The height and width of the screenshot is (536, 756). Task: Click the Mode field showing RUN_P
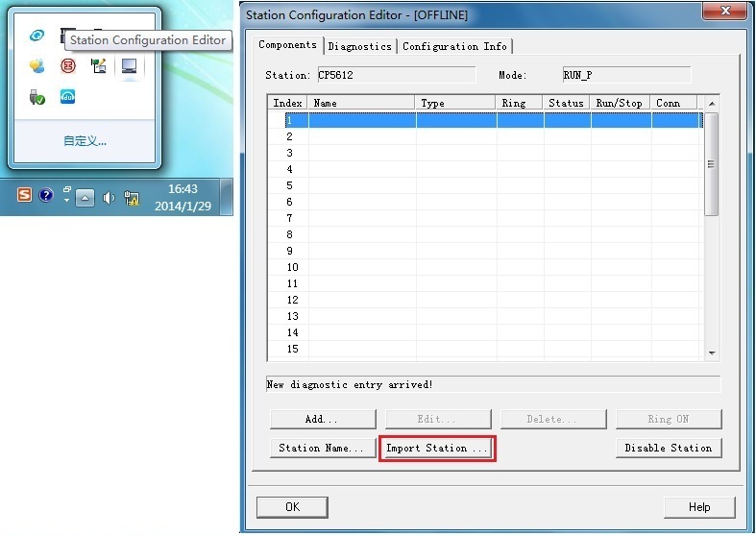pos(626,75)
